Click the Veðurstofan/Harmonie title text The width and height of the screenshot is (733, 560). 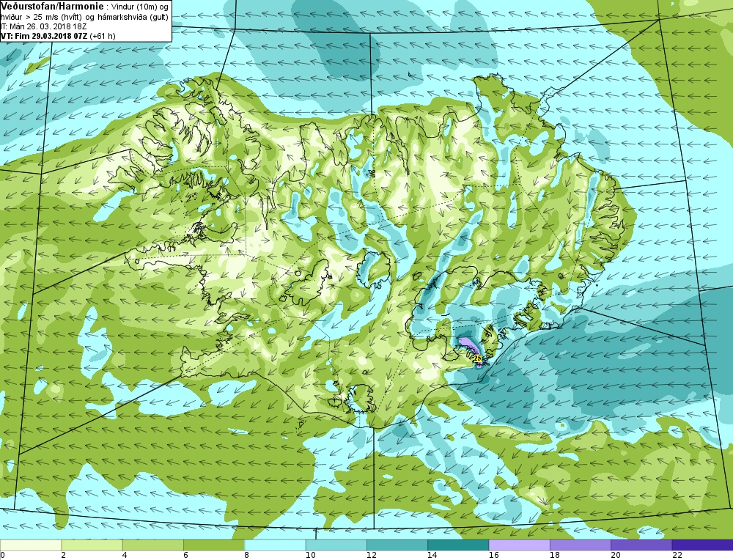click(52, 7)
